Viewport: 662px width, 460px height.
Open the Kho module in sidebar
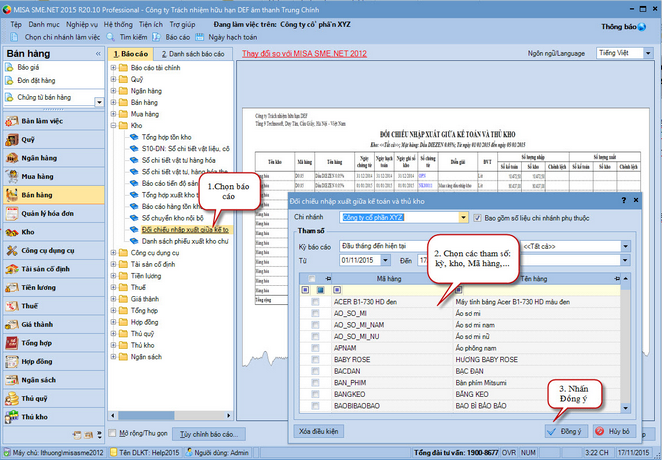coord(54,232)
